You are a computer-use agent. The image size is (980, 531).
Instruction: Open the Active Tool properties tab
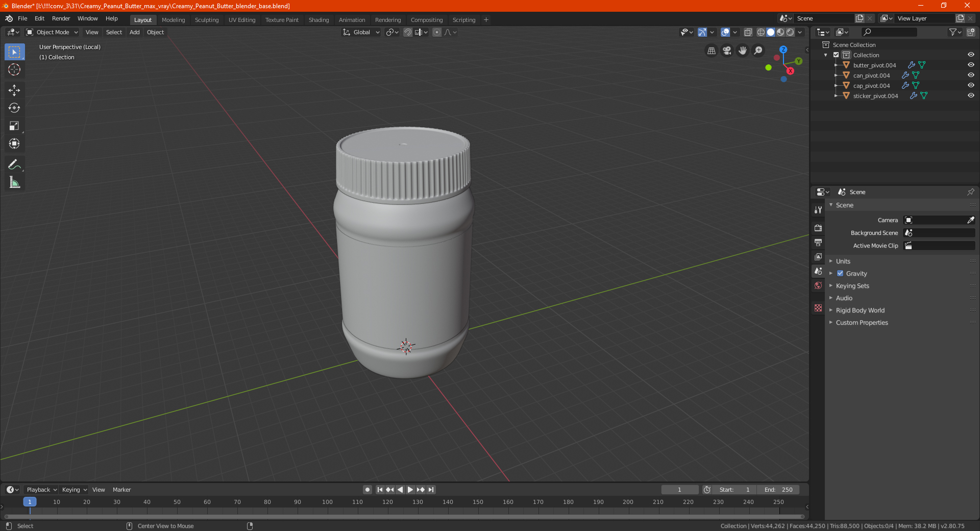tap(818, 210)
